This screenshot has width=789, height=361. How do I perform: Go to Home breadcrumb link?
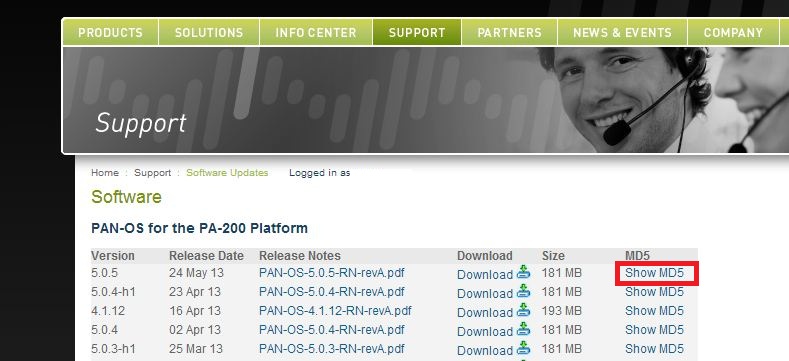[x=105, y=173]
